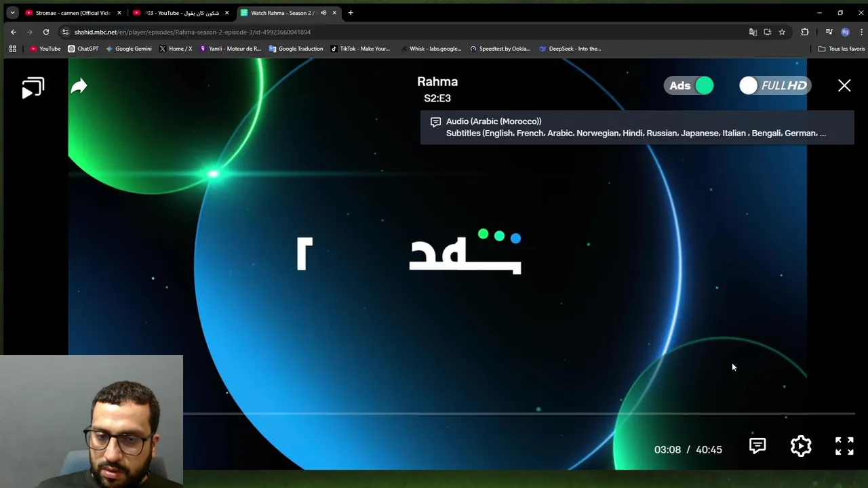Open the Whisk labs.google bookmark
This screenshot has width=868, height=488.
click(x=430, y=49)
